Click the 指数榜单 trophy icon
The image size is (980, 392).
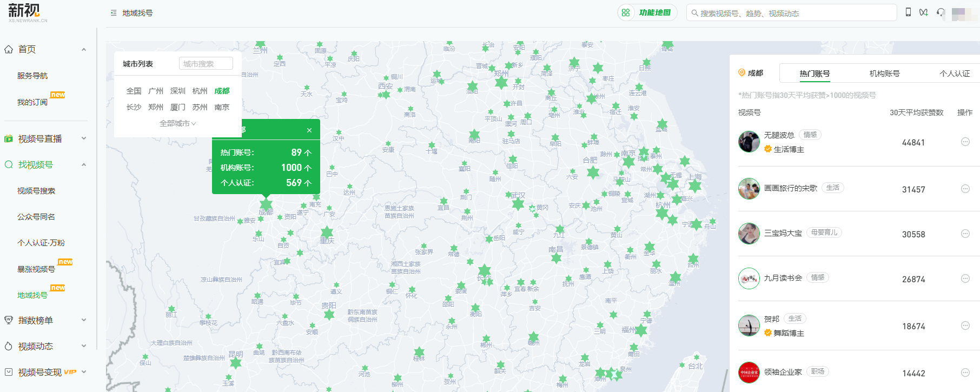9,320
